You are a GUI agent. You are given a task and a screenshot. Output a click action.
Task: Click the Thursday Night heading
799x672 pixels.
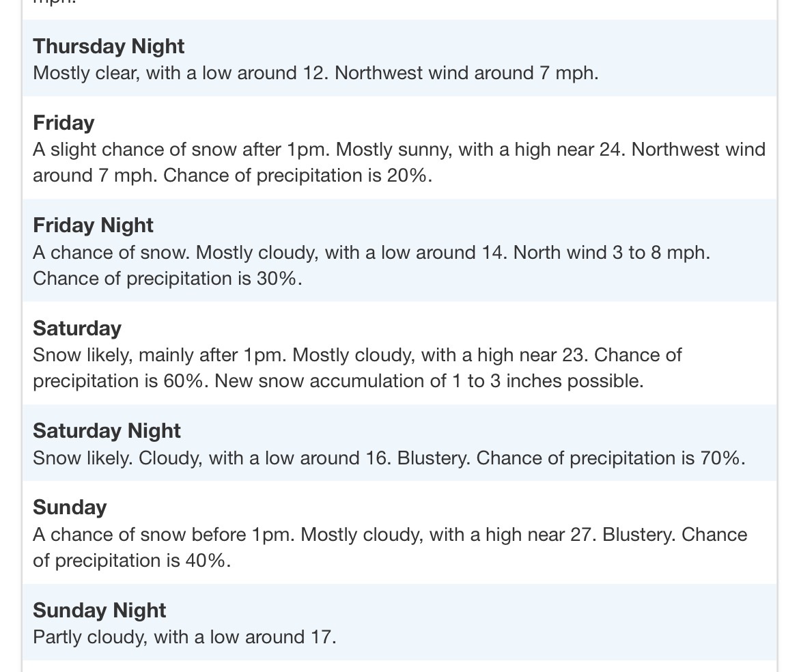coord(109,46)
